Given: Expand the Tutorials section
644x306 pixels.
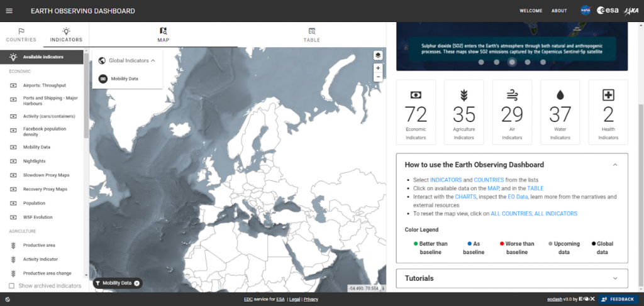Looking at the screenshot, I should pyautogui.click(x=615, y=278).
